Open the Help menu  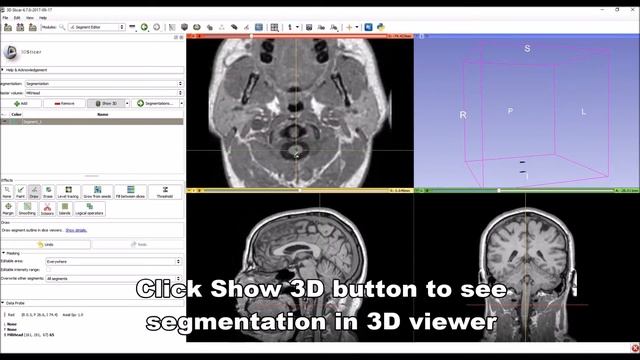pyautogui.click(x=43, y=18)
